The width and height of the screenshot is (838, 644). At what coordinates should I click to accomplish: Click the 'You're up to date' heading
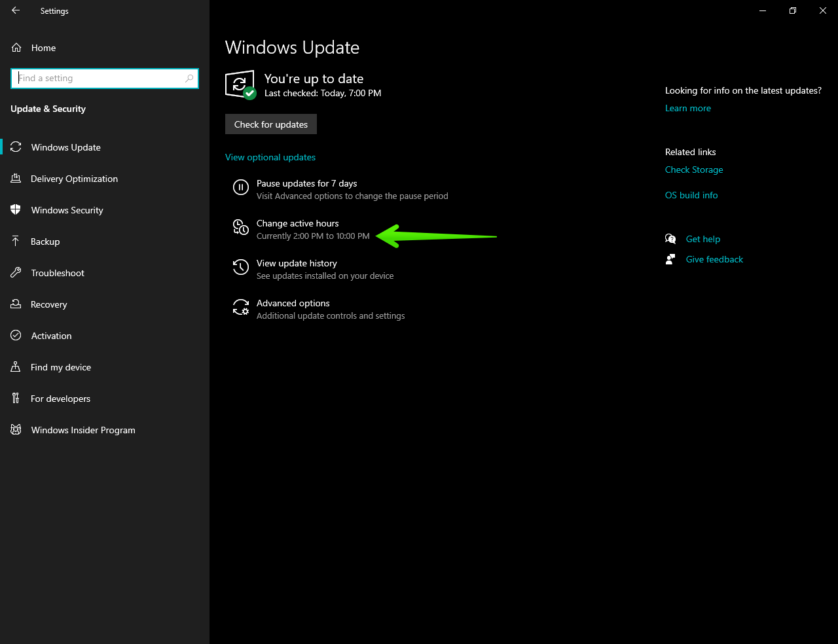[314, 79]
